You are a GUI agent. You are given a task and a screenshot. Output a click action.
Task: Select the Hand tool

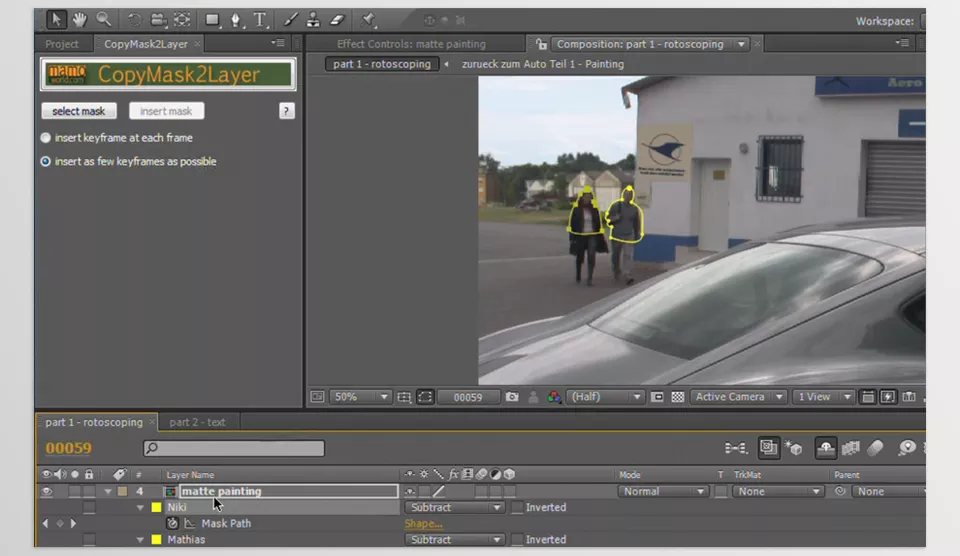pos(80,20)
